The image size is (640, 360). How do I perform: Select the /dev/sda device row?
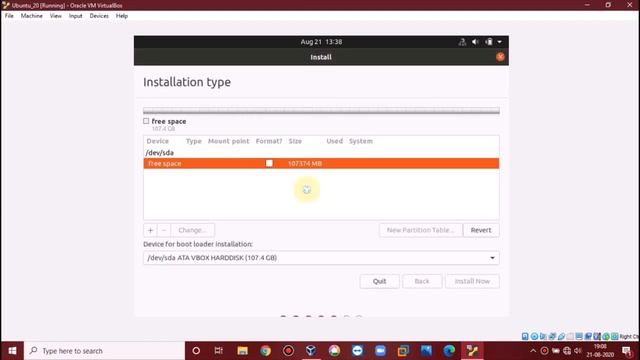(x=321, y=153)
